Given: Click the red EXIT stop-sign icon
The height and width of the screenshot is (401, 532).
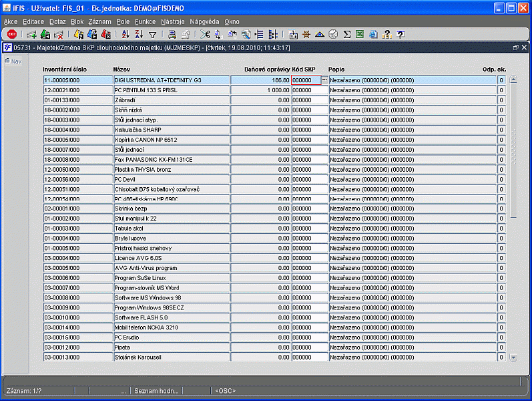Looking at the screenshot, I should [x=12, y=34].
